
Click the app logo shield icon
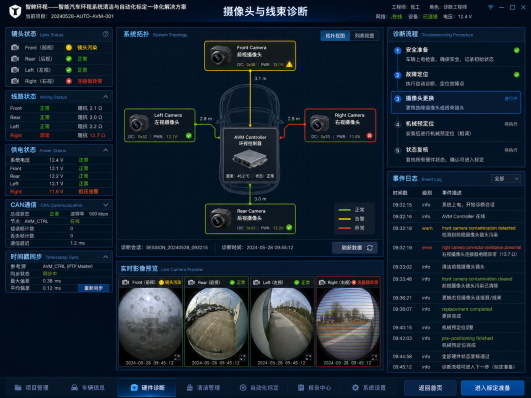point(15,11)
